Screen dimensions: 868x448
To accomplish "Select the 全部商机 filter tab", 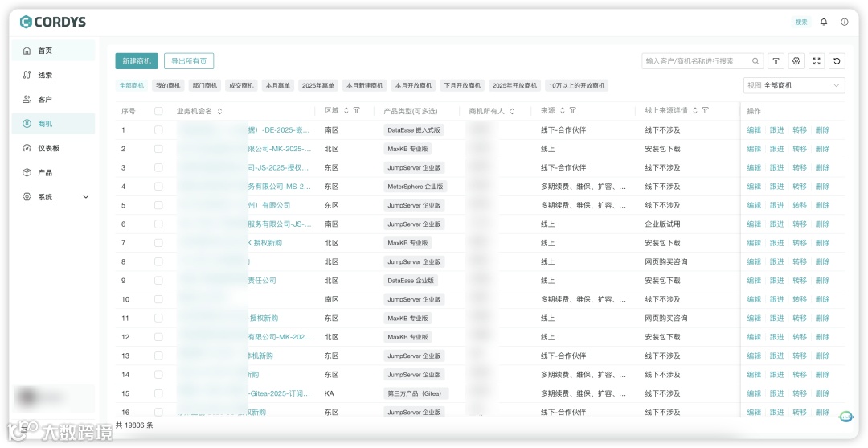I will click(x=132, y=86).
